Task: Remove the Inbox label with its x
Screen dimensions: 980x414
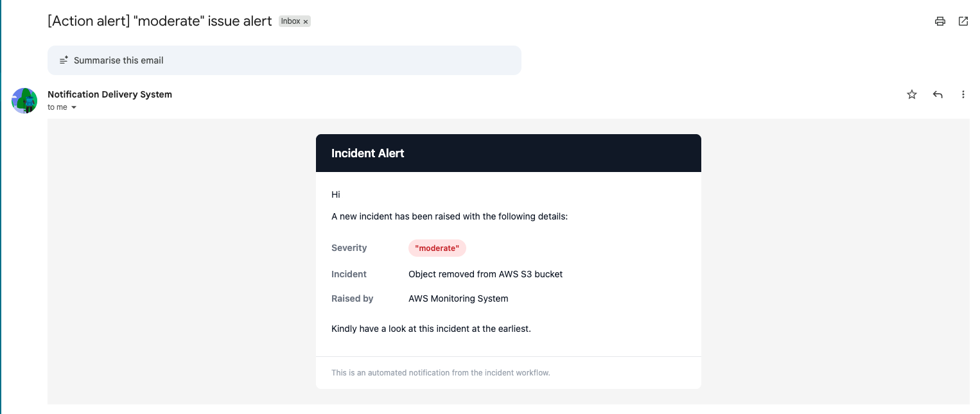Action: [x=306, y=22]
